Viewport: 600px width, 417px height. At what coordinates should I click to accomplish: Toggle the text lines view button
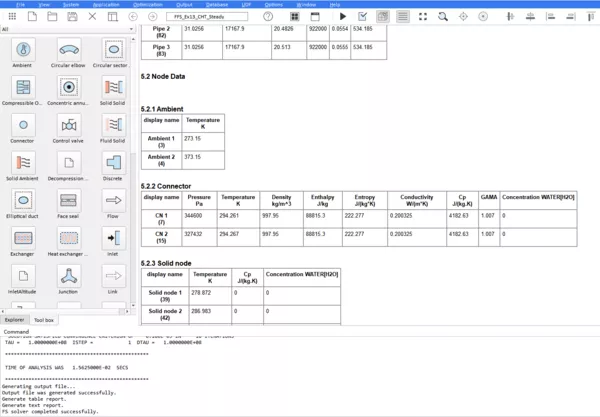(403, 16)
